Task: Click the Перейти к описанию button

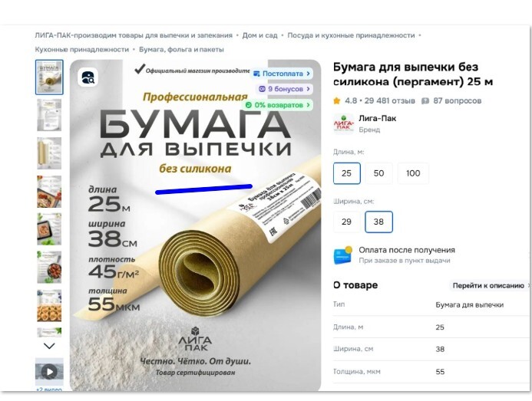Action: coord(489,286)
